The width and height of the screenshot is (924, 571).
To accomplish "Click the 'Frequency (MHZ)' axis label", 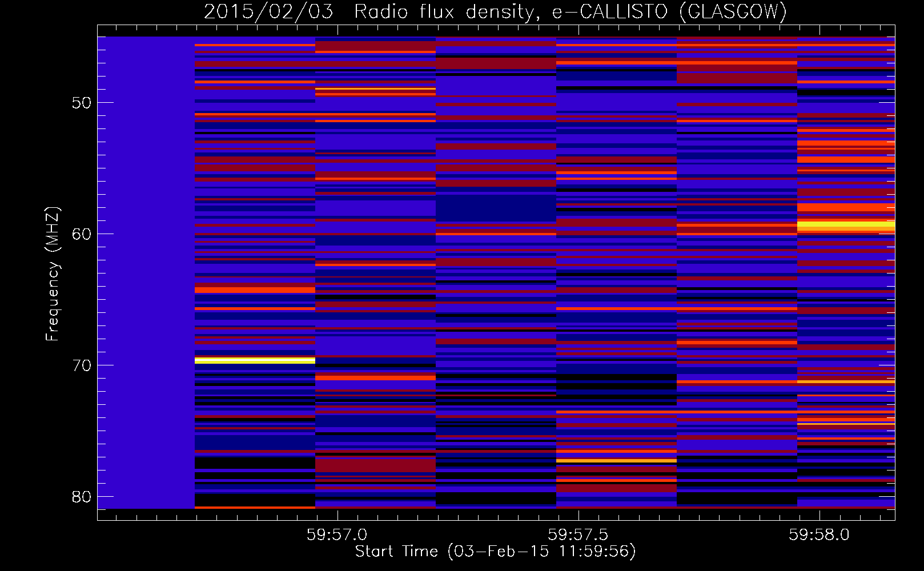I will [53, 274].
